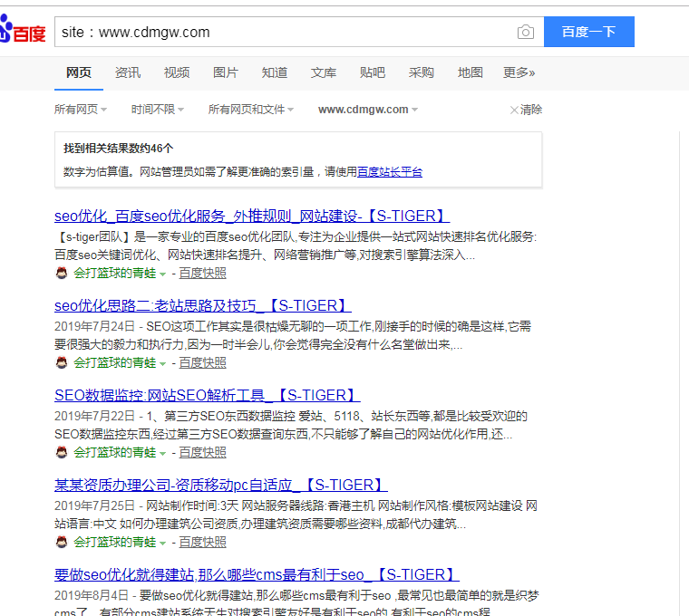Open 百度快照 for 某某资质办理公司 result
This screenshot has width=689, height=616.
click(x=202, y=543)
